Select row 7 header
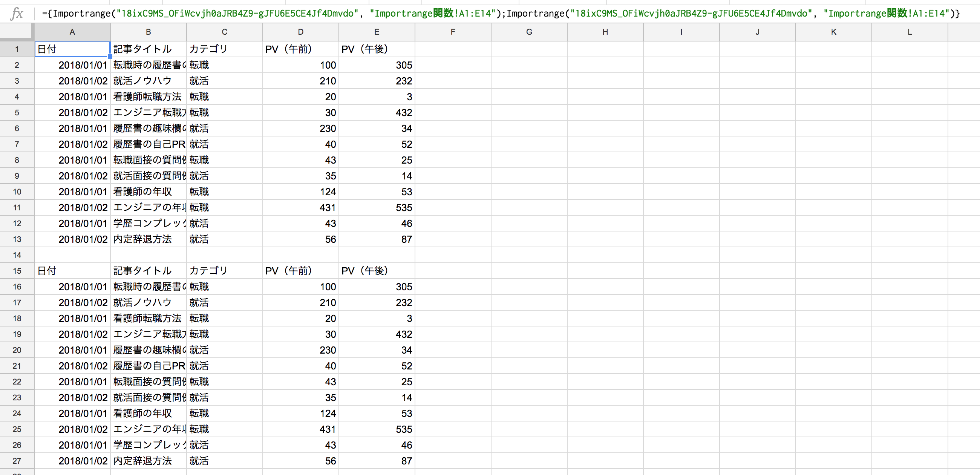This screenshot has width=980, height=475. coord(17,144)
